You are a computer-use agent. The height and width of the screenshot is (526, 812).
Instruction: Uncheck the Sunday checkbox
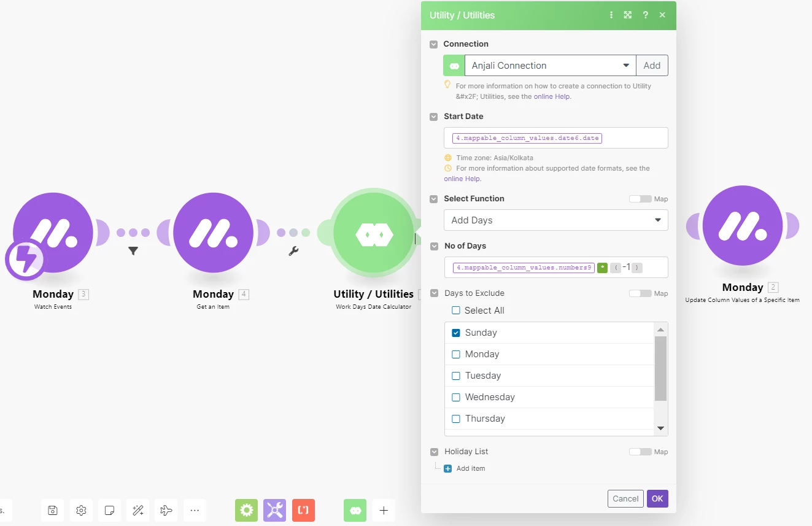[456, 333]
